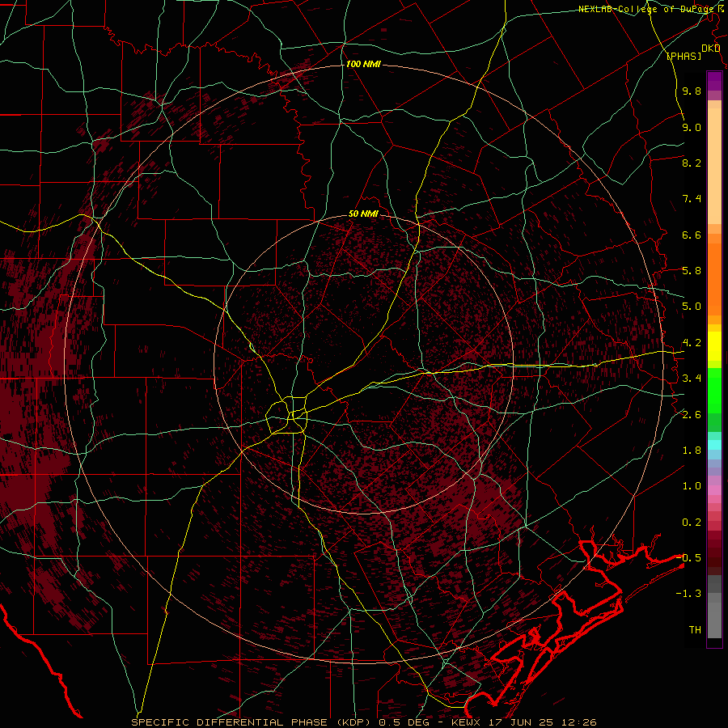This screenshot has height=728, width=728.
Task: Pick the cyan swatch on the color bar
Action: [x=714, y=444]
